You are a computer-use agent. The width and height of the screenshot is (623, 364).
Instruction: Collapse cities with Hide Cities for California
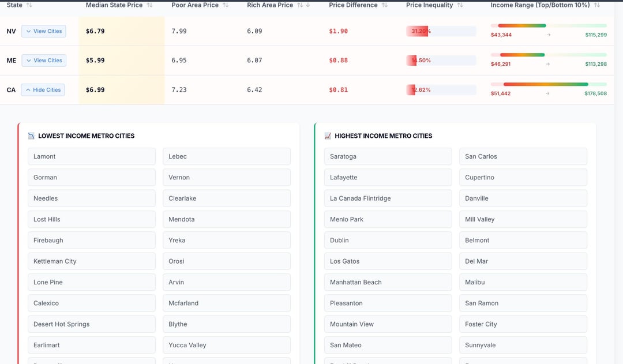(x=43, y=90)
